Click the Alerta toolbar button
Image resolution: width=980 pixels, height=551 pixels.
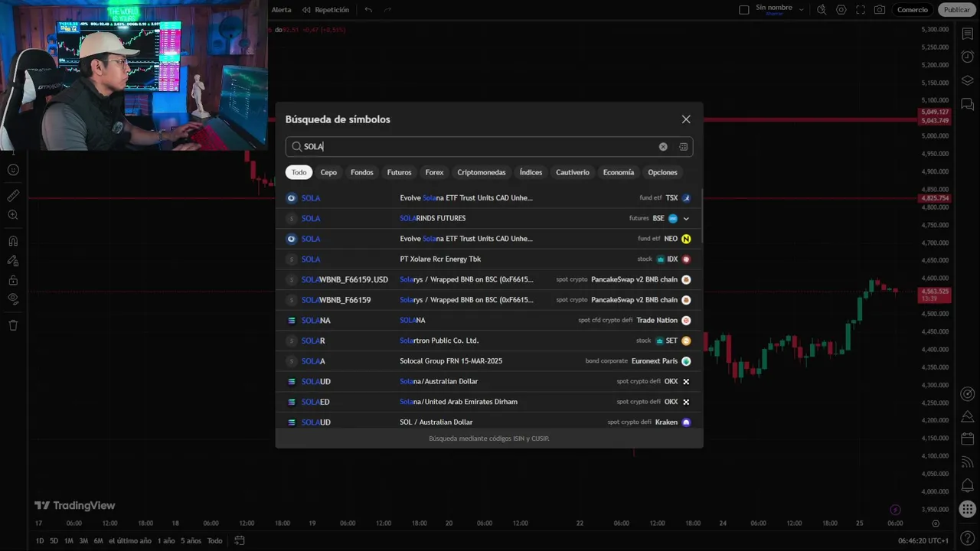point(281,10)
